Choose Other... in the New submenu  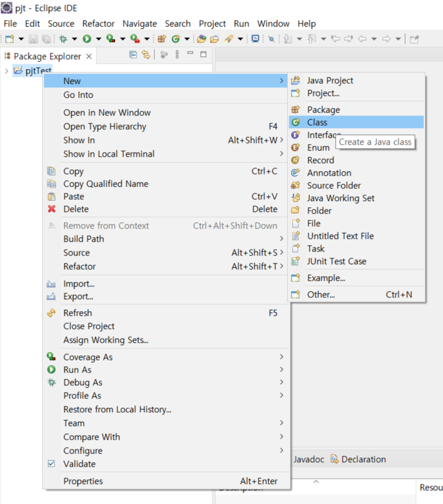[x=356, y=294]
